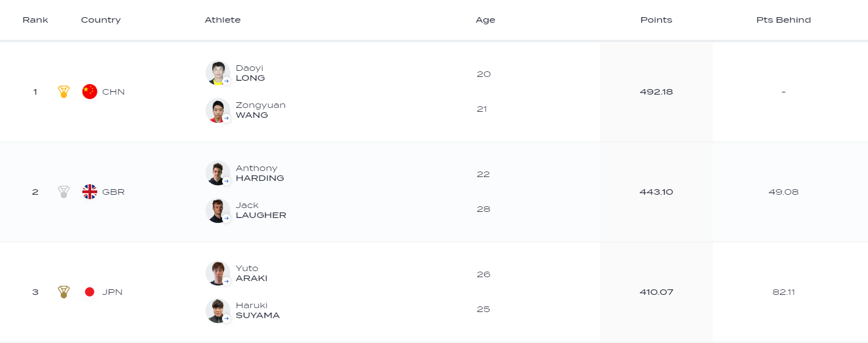Click the silver medal icon

point(64,192)
